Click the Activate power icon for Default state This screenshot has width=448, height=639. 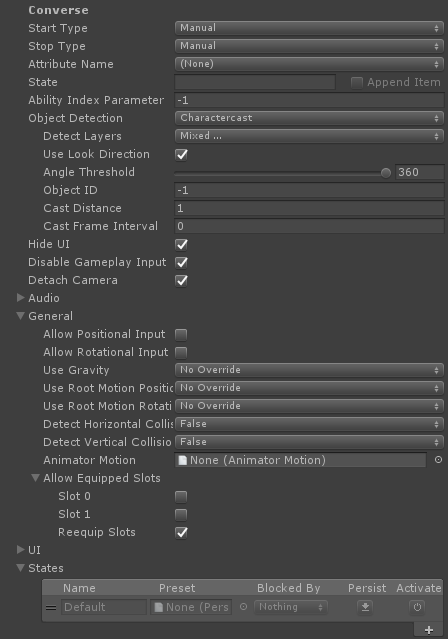coord(417,607)
